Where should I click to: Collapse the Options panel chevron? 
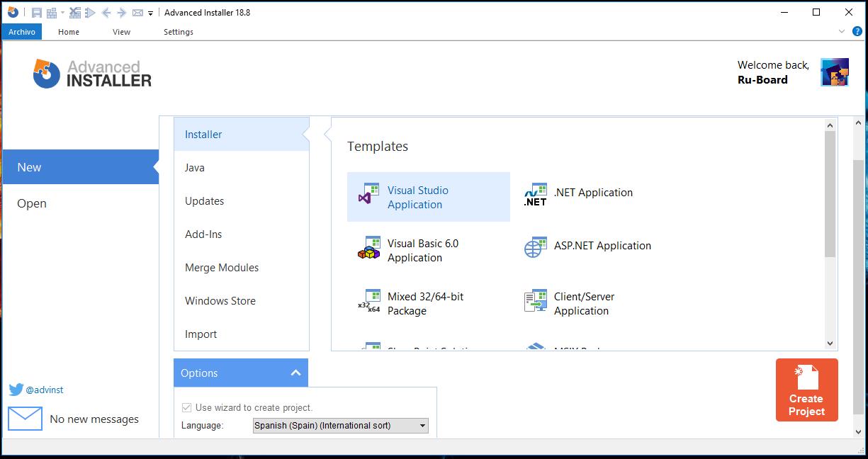(x=296, y=373)
